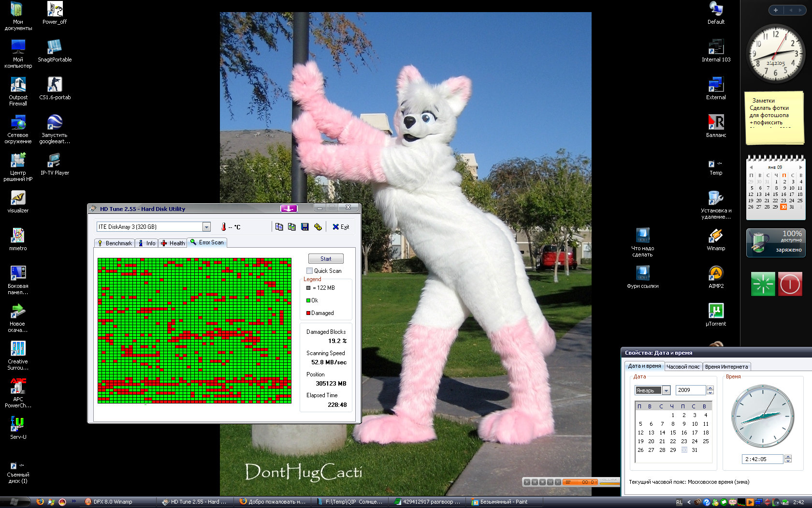Select the Дата и время tab
The width and height of the screenshot is (812, 508).
click(x=644, y=366)
